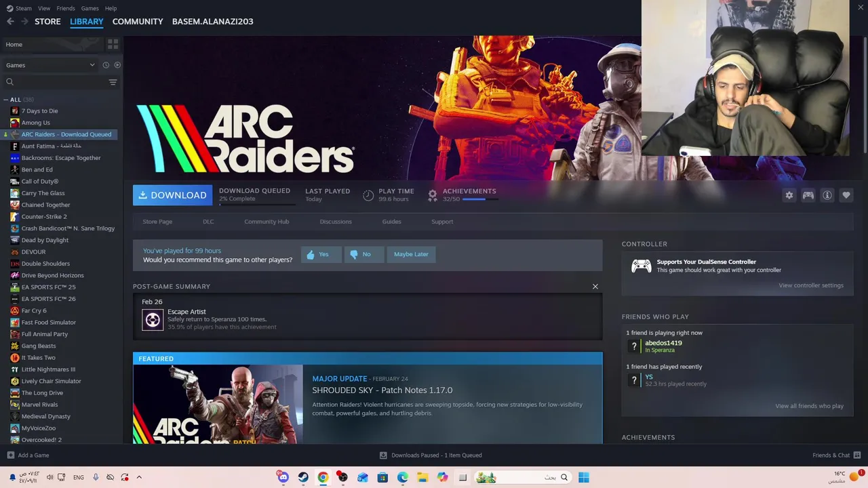
Task: Click the Achievements gear badge icon
Action: click(433, 195)
